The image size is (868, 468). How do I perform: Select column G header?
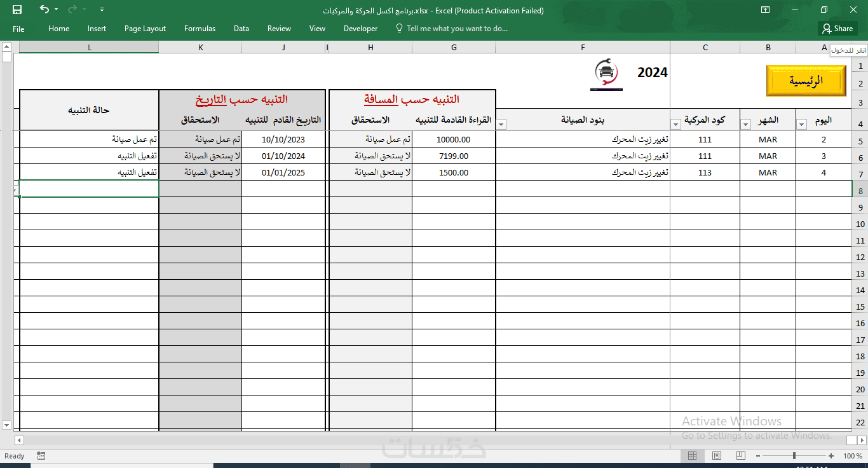tap(454, 48)
